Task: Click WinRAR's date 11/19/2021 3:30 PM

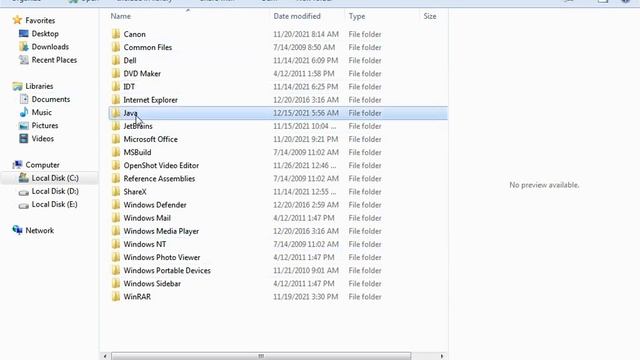Action: [306, 296]
